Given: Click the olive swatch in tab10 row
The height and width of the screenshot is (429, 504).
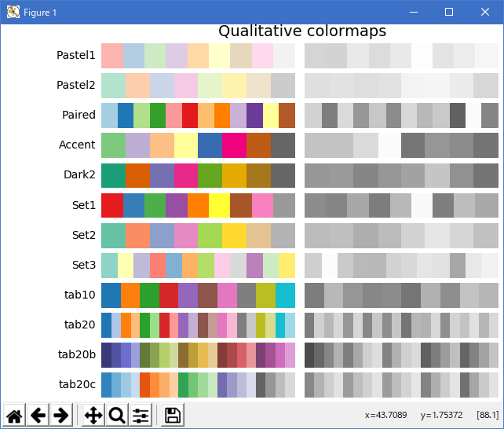Looking at the screenshot, I should [x=266, y=295].
